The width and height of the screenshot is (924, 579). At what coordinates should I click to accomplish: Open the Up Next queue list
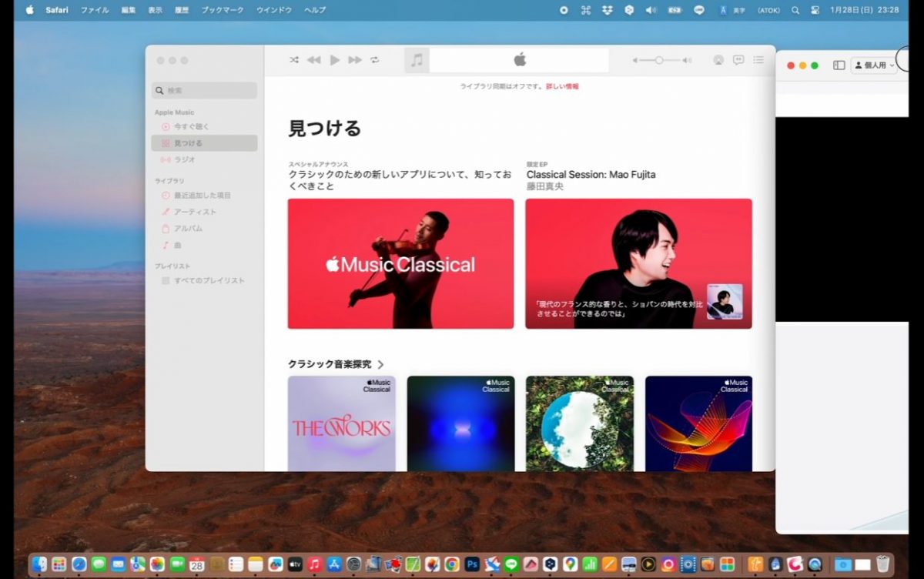[758, 60]
